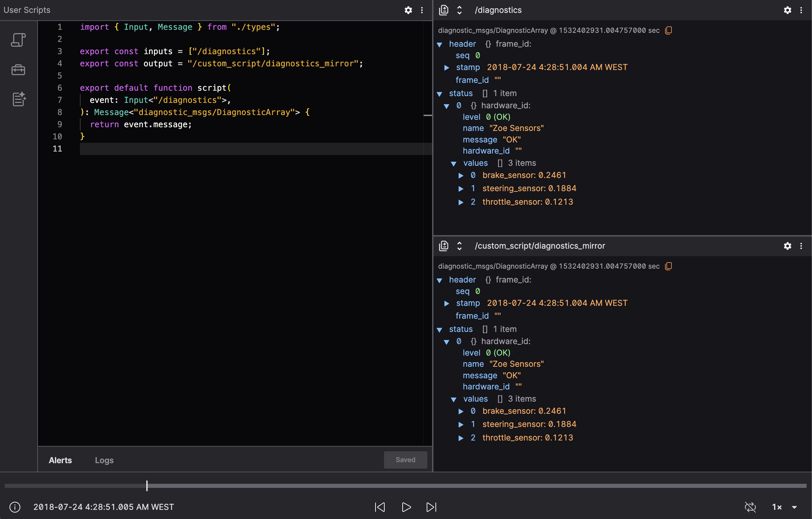Screen dimensions: 812x519
Task: Expand brake_sensor entry in /diagnostics panel
Action: tap(461, 176)
